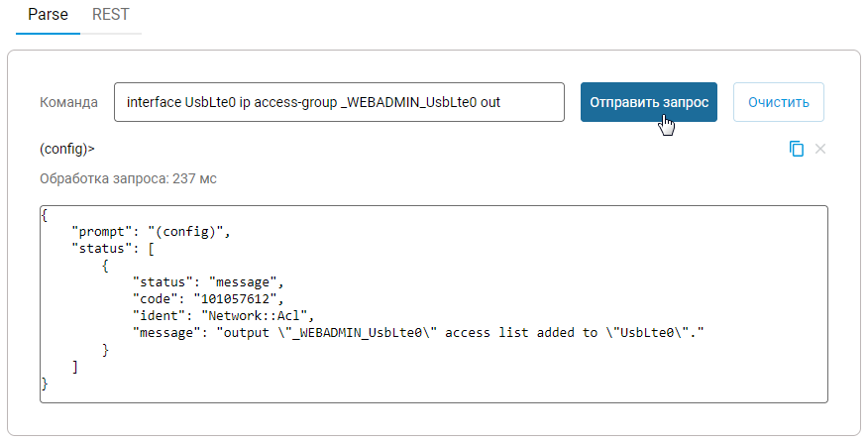Image resolution: width=868 pixels, height=442 pixels.
Task: Dismiss the result with the X icon
Action: tap(820, 149)
